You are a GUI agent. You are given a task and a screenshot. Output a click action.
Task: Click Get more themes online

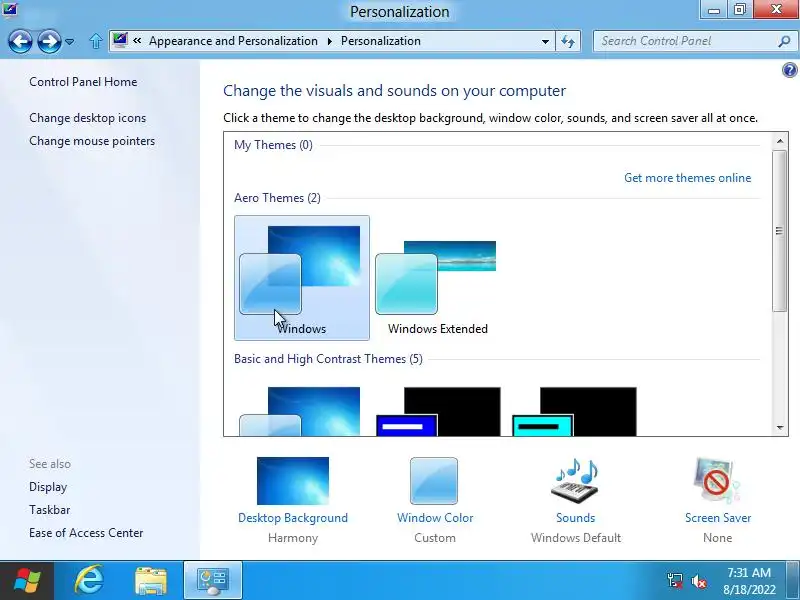point(687,178)
